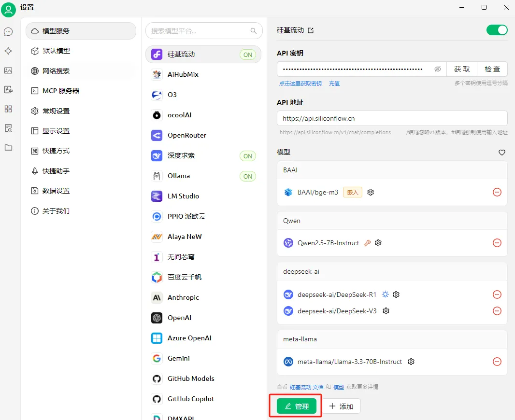The width and height of the screenshot is (515, 420).
Task: Select 默认模型 settings menu item
Action: click(x=81, y=51)
